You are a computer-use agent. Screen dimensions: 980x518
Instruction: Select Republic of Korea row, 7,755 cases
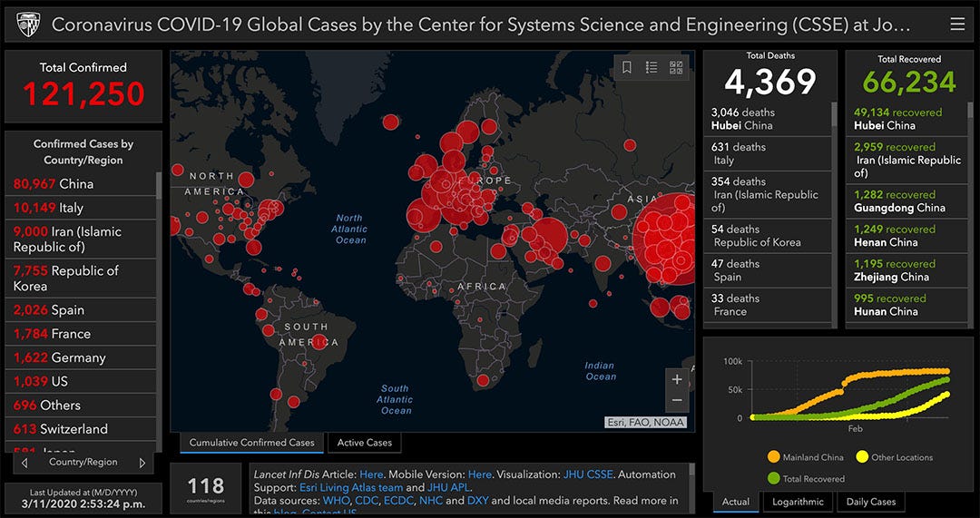point(81,279)
